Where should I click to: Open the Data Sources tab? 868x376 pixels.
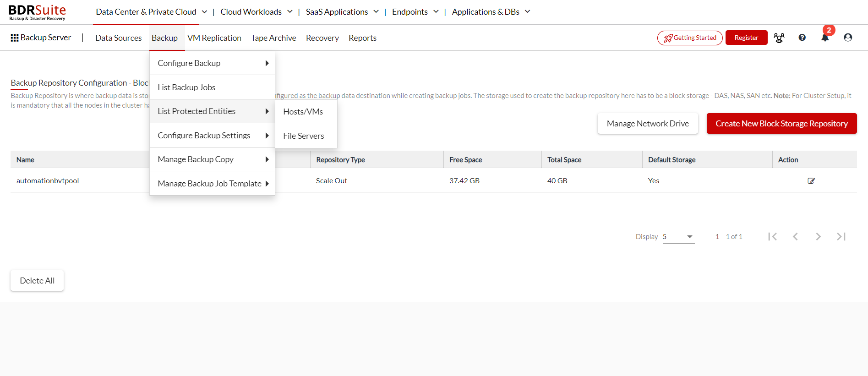119,38
